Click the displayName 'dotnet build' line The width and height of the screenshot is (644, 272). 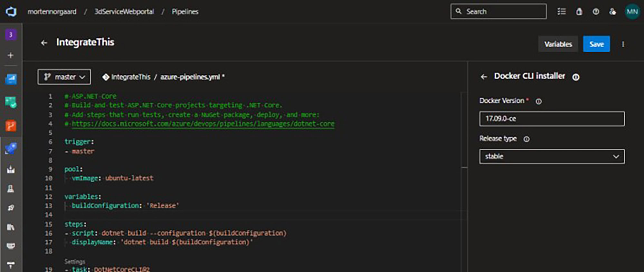(x=162, y=242)
